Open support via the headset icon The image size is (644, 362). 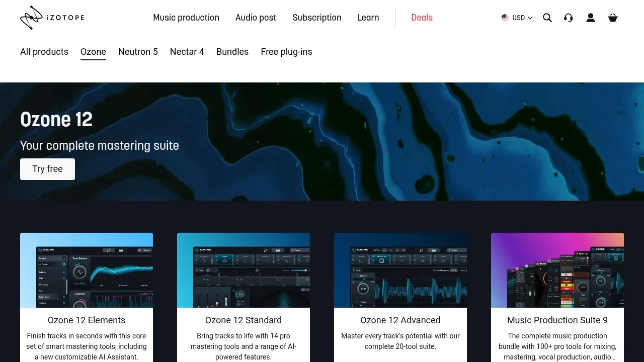(x=569, y=18)
